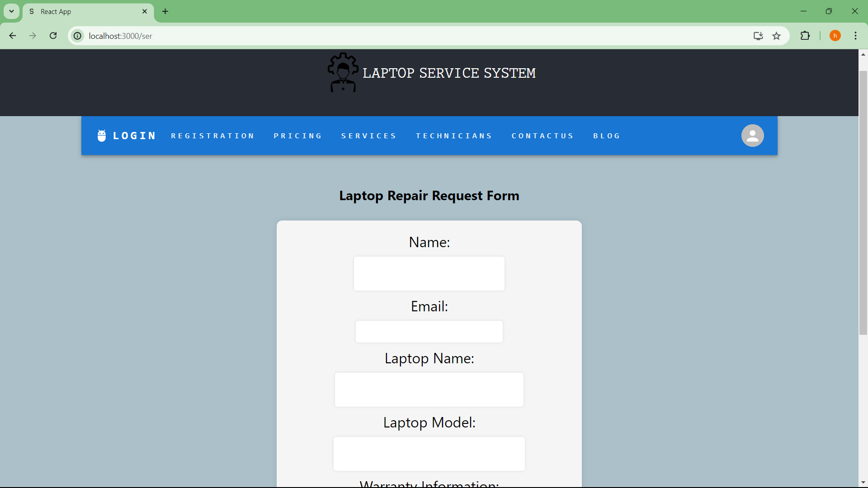Click the technician gear logo icon
Image resolution: width=868 pixels, height=488 pixels.
pos(343,72)
